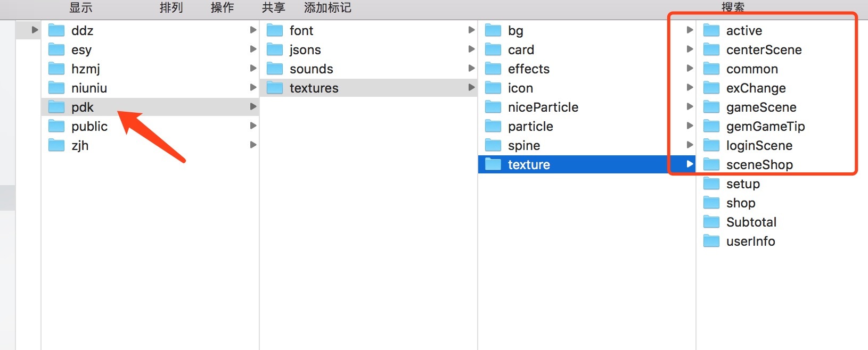Open the 排列 toolbar item
This screenshot has height=350, width=868.
point(171,7)
